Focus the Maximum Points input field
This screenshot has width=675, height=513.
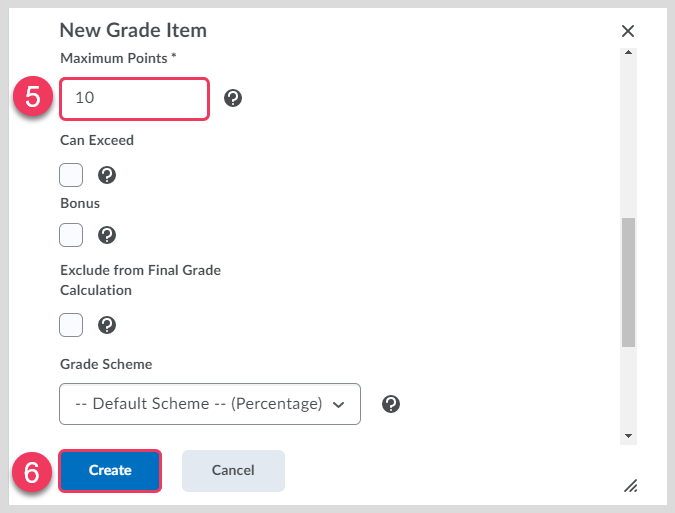pyautogui.click(x=134, y=98)
